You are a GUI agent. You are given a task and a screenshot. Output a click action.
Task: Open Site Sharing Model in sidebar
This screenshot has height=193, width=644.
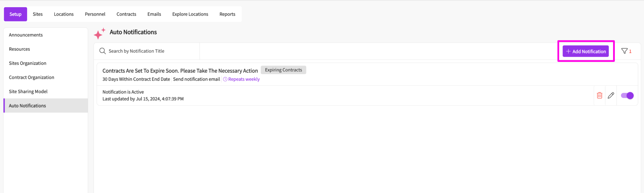[28, 91]
